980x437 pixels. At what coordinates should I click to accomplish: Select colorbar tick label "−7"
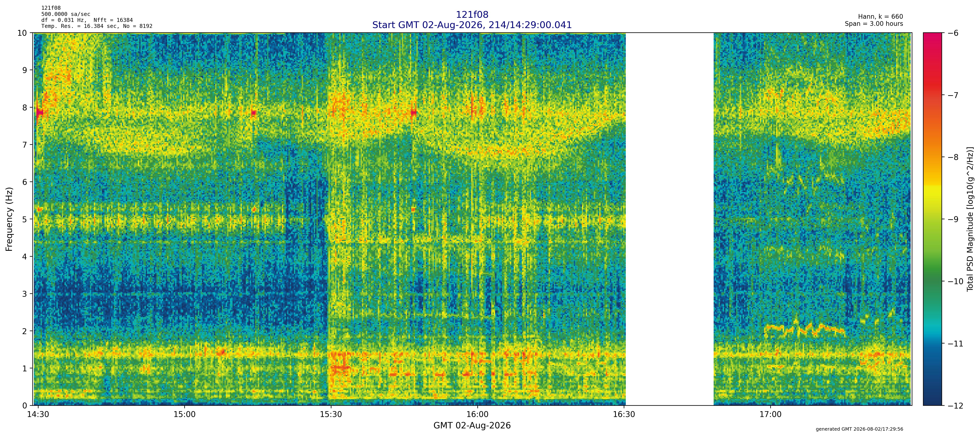[x=953, y=95]
